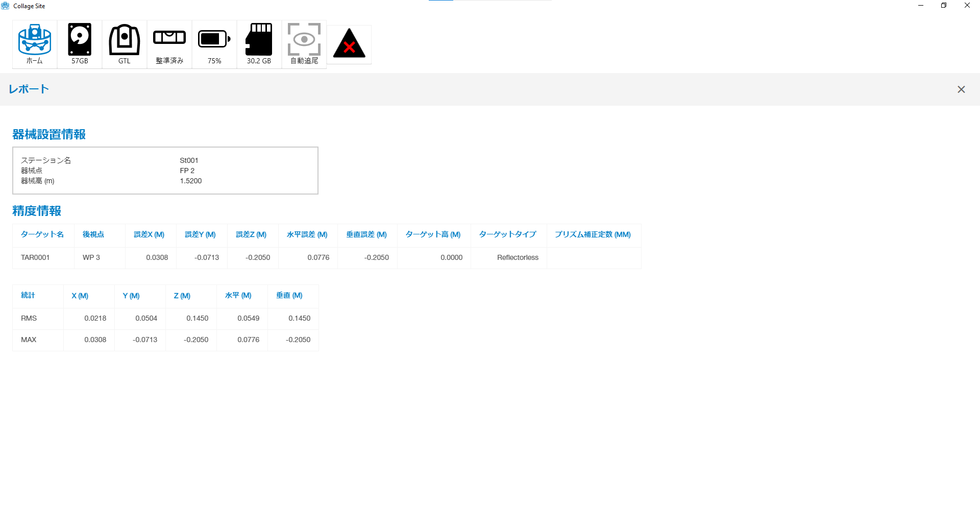Viewport: 980px width, 529px height.
Task: Click the ターゲット名 column header
Action: click(42, 234)
